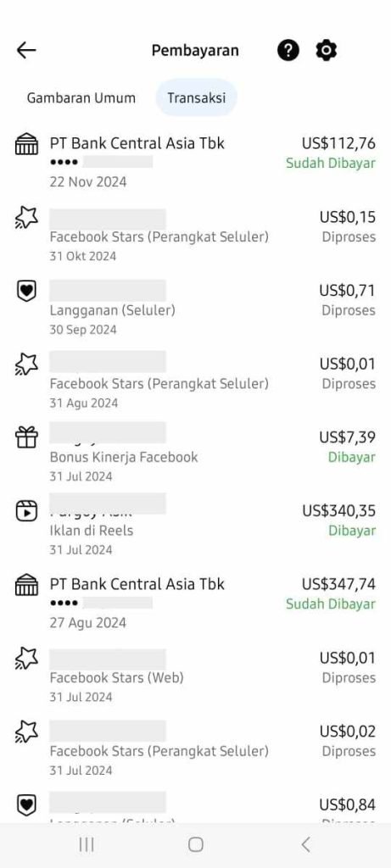Viewport: 391px width, 868px height.
Task: Tap bank icon for 22 Nov 2024 payout
Action: tap(26, 144)
